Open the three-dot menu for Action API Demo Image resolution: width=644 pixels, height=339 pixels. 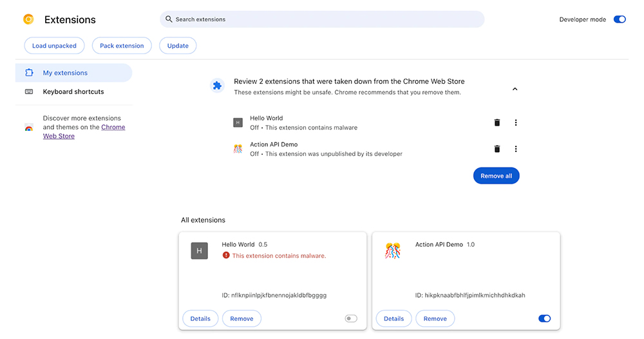tap(516, 149)
